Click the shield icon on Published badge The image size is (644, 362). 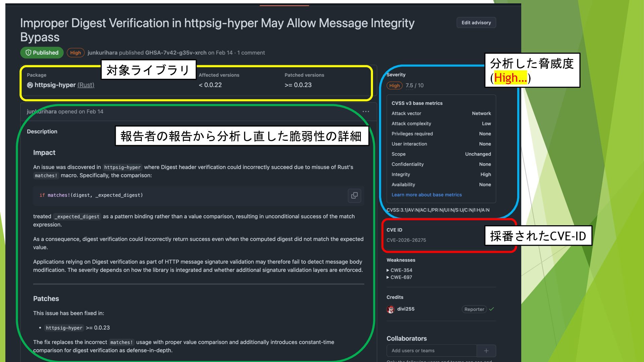(x=29, y=53)
